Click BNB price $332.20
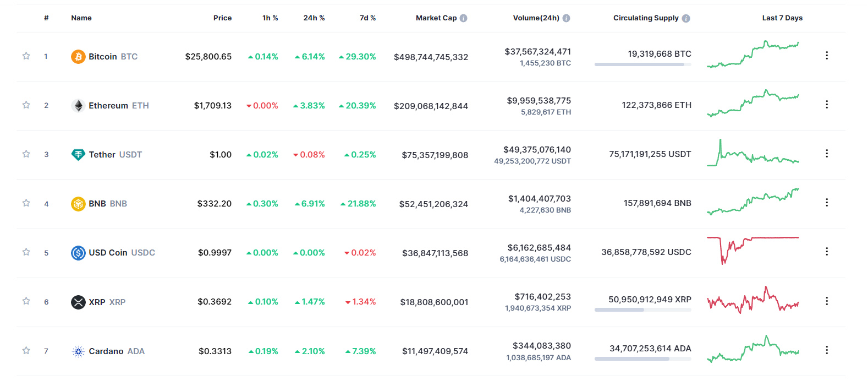 [215, 204]
